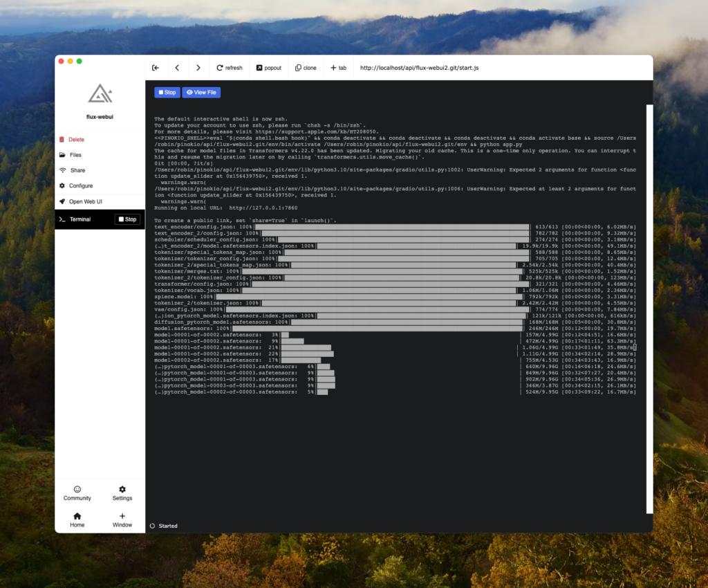Open Settings gear at bottom
Image resolution: width=708 pixels, height=588 pixels.
[x=122, y=489]
